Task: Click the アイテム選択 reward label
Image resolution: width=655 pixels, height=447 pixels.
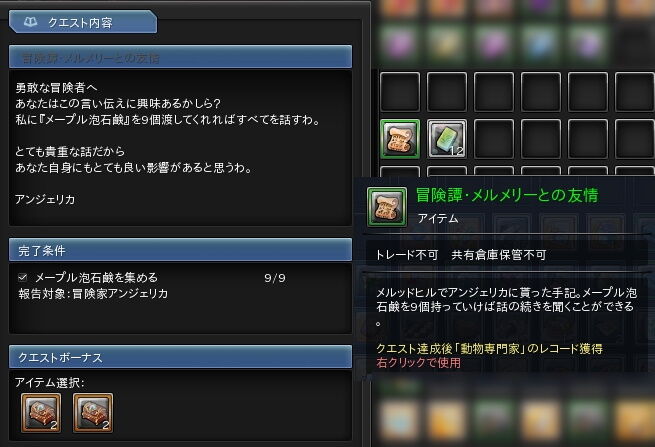Action: pyautogui.click(x=49, y=382)
